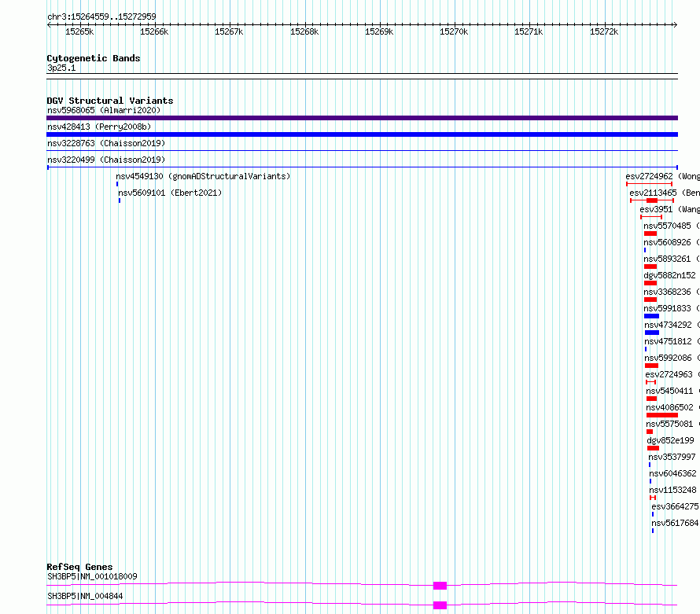
Task: Click nsv4549130 (gnomADStructuralVariants) label
Action: coord(203,176)
